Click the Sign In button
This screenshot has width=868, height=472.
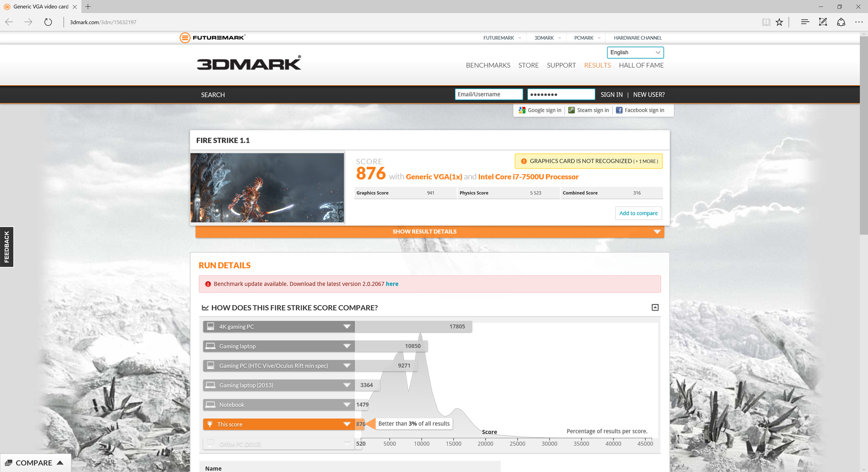click(612, 94)
